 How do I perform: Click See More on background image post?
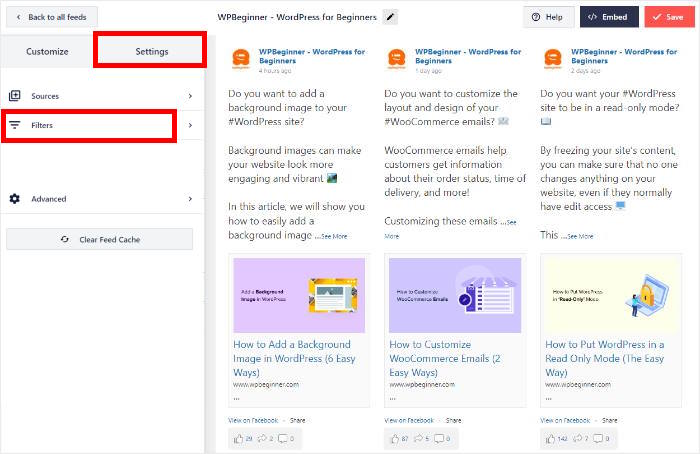334,236
